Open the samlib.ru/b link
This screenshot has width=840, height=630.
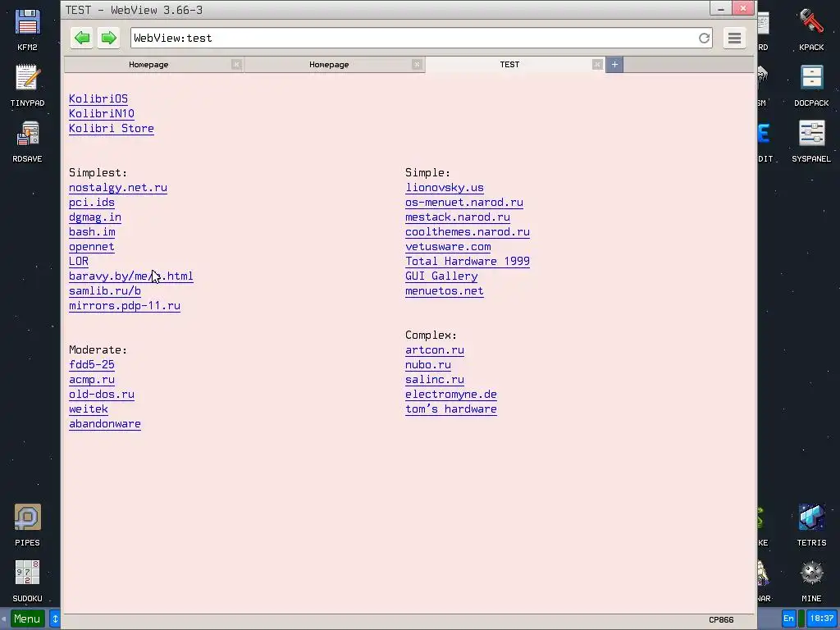105,291
